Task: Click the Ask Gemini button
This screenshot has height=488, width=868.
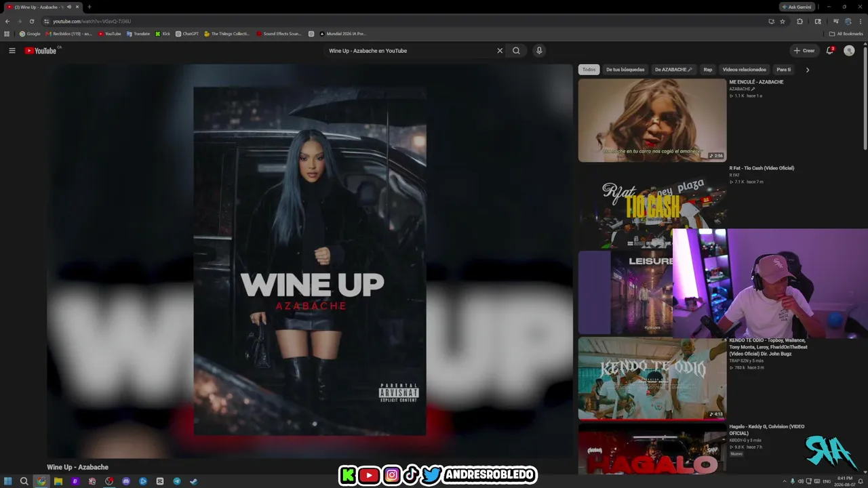Action: pyautogui.click(x=796, y=7)
